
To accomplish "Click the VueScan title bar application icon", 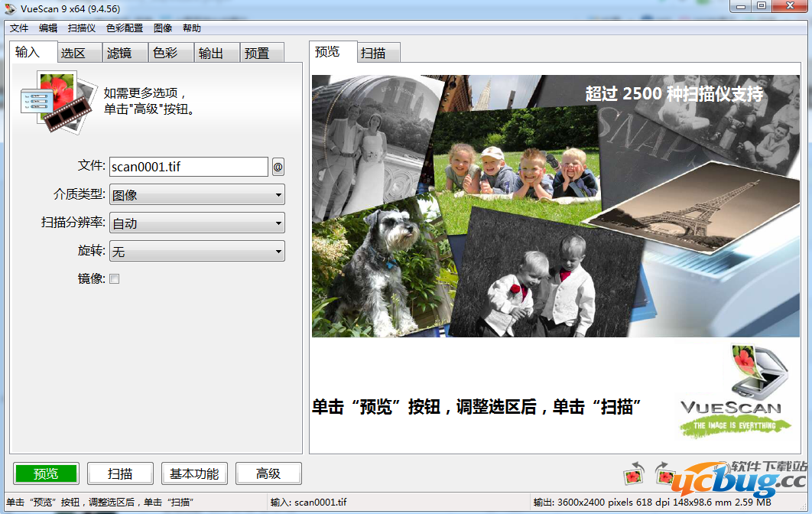I will coord(10,7).
